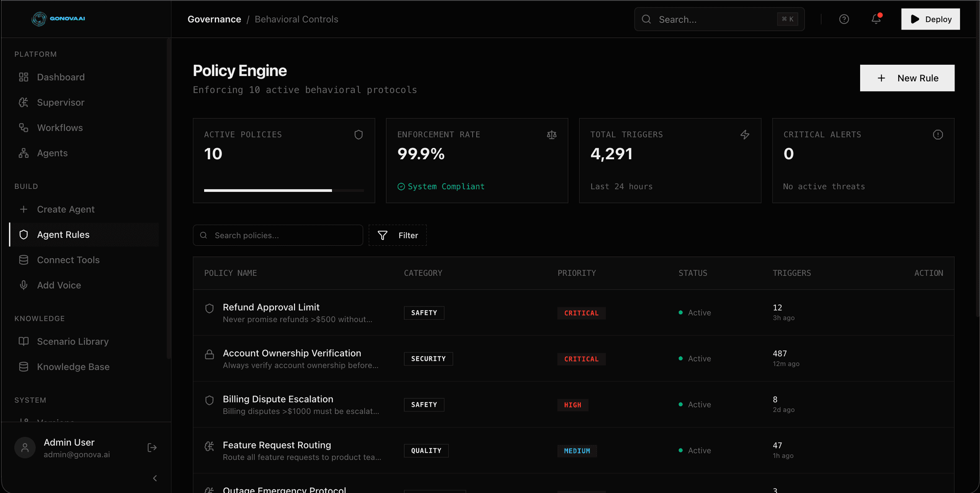Click the logout icon next to Admin User
Screen dimensions: 980x493
pos(152,448)
